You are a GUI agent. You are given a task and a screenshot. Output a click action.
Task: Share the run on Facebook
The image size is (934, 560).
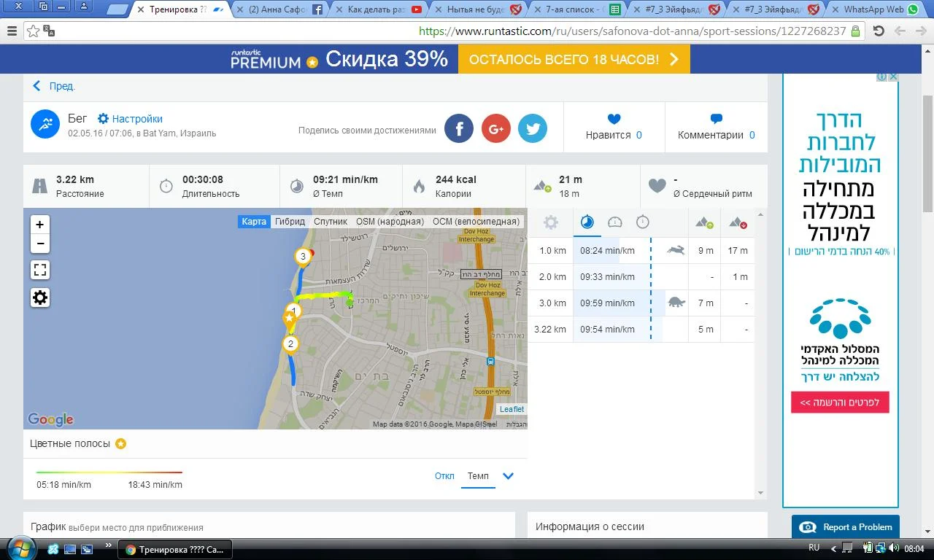(x=459, y=128)
